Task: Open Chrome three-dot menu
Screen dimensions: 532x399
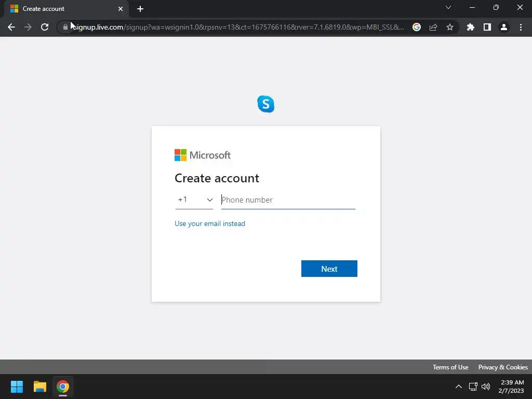Action: pyautogui.click(x=521, y=27)
